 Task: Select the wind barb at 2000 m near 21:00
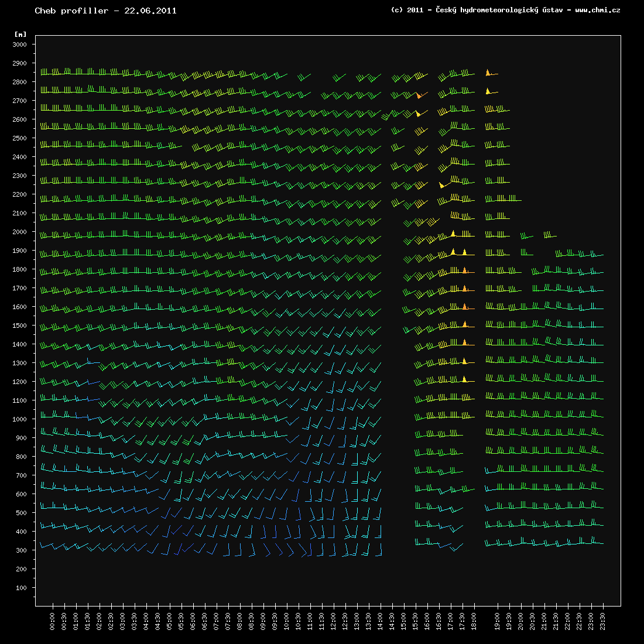[549, 235]
